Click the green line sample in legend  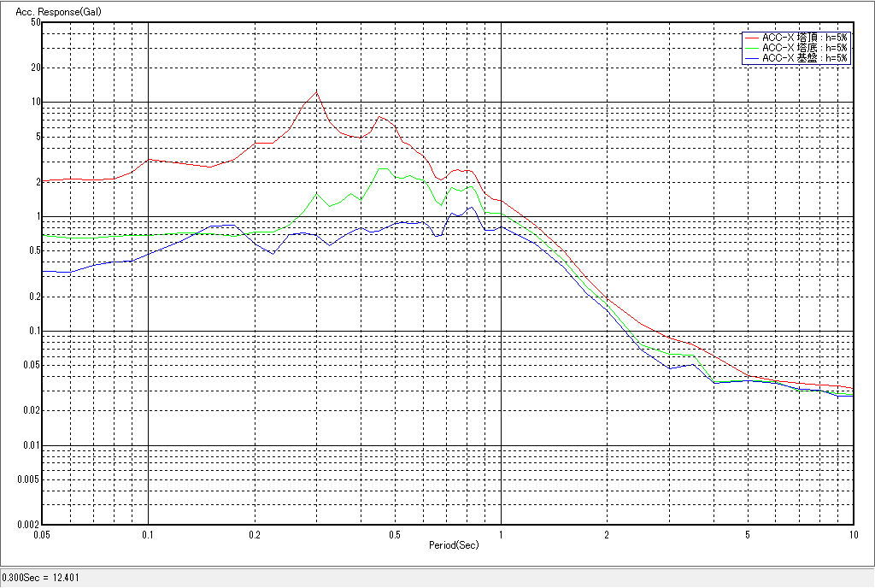(x=752, y=48)
